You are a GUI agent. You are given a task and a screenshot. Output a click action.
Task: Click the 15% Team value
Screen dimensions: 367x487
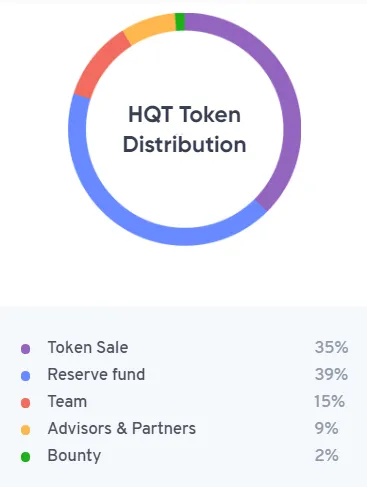pyautogui.click(x=329, y=401)
